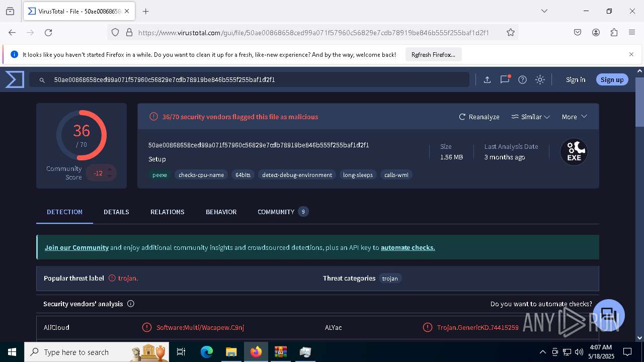Click the Firefox View icon in the tab bar

[10, 11]
